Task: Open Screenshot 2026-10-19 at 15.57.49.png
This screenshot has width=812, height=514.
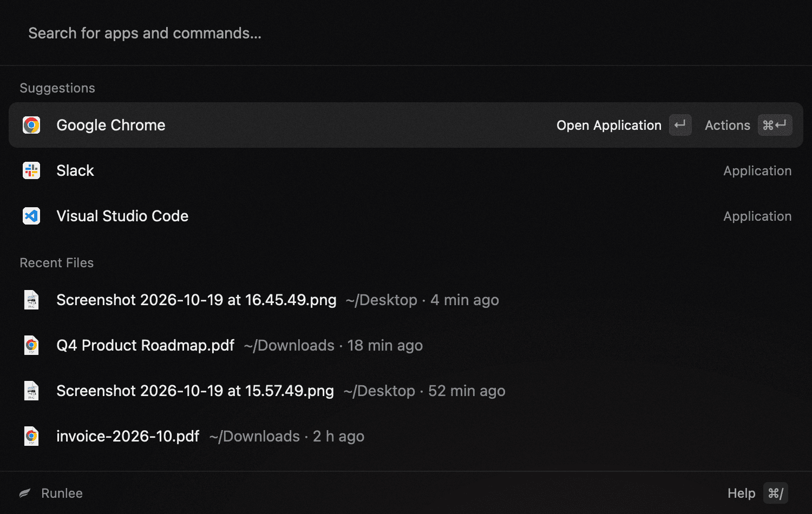Action: tap(406, 391)
